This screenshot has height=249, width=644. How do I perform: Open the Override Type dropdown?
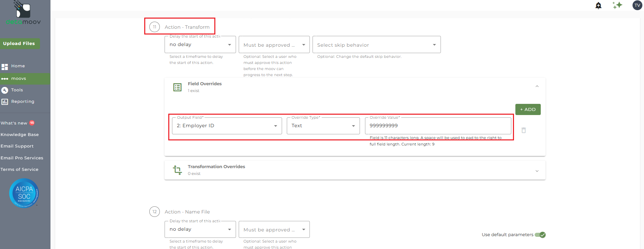(x=323, y=126)
